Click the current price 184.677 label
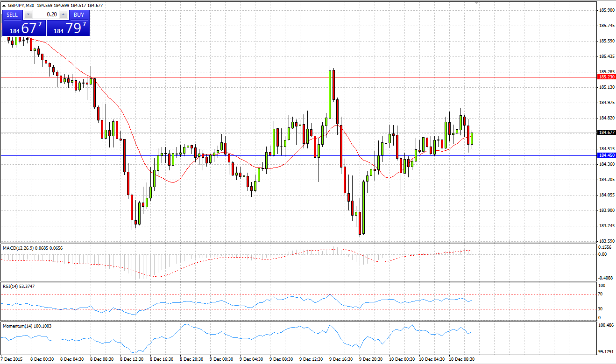Screen dimensions: 616x364 click(x=606, y=133)
